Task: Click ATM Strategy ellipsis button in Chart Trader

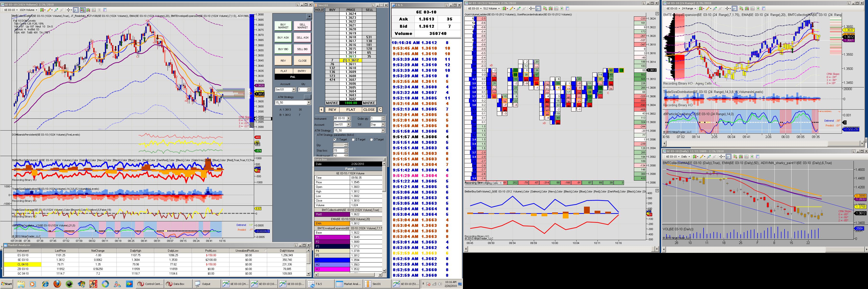Action: (x=307, y=97)
